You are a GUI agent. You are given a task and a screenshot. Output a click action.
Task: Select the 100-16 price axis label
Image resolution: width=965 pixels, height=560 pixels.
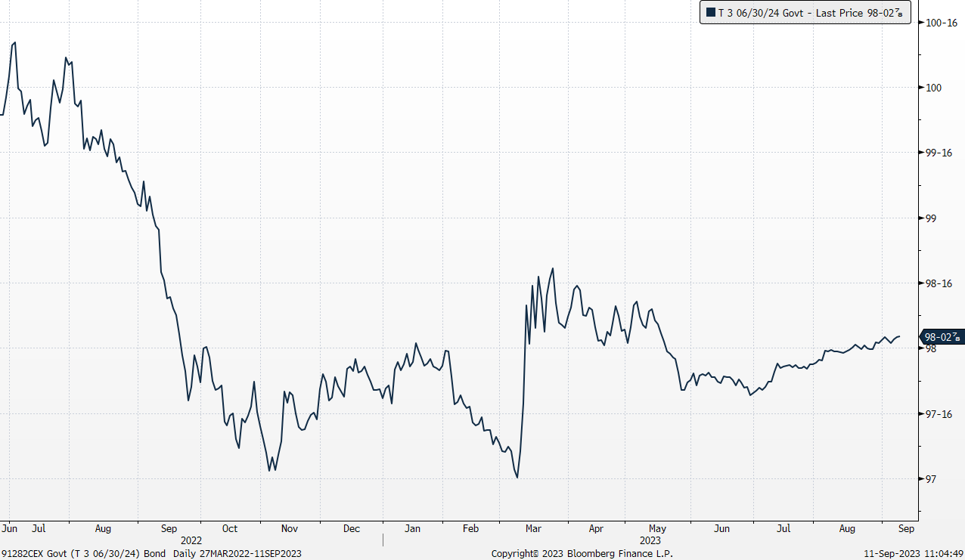942,23
